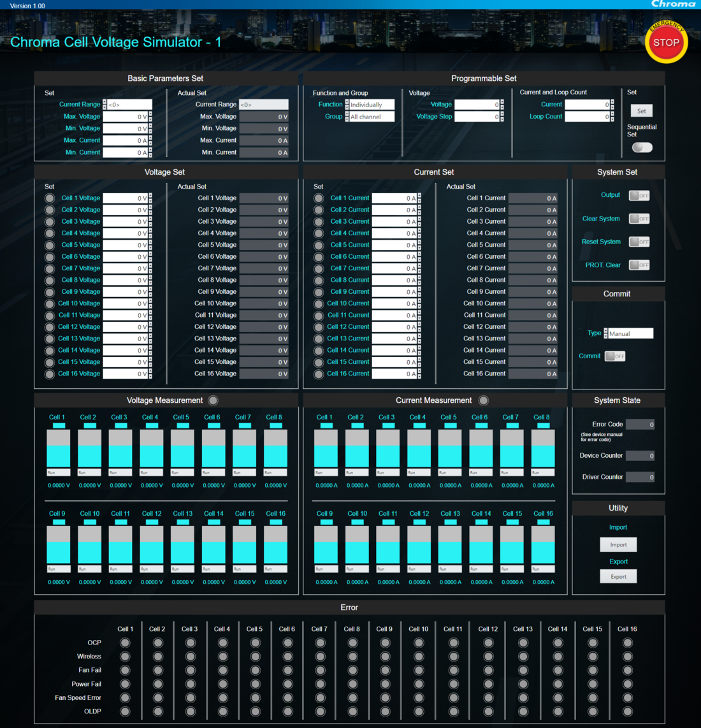Click the Driver Counter value field
Screen dimensions: 701x728
tap(640, 477)
